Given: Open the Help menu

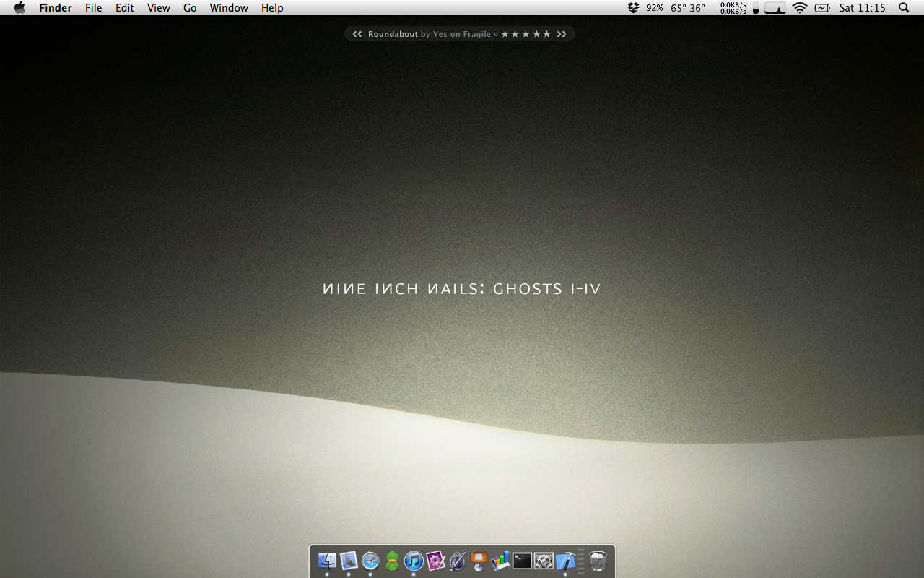Looking at the screenshot, I should 272,8.
